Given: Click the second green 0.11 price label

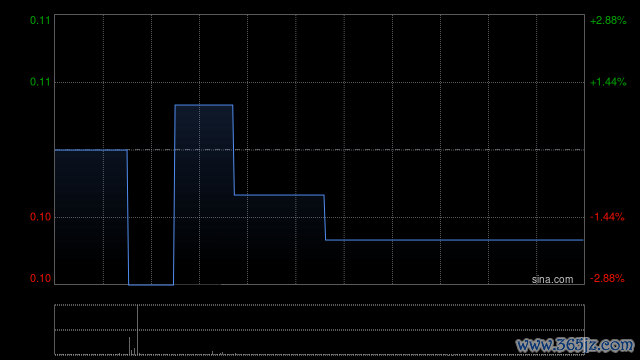Looking at the screenshot, I should pos(40,82).
